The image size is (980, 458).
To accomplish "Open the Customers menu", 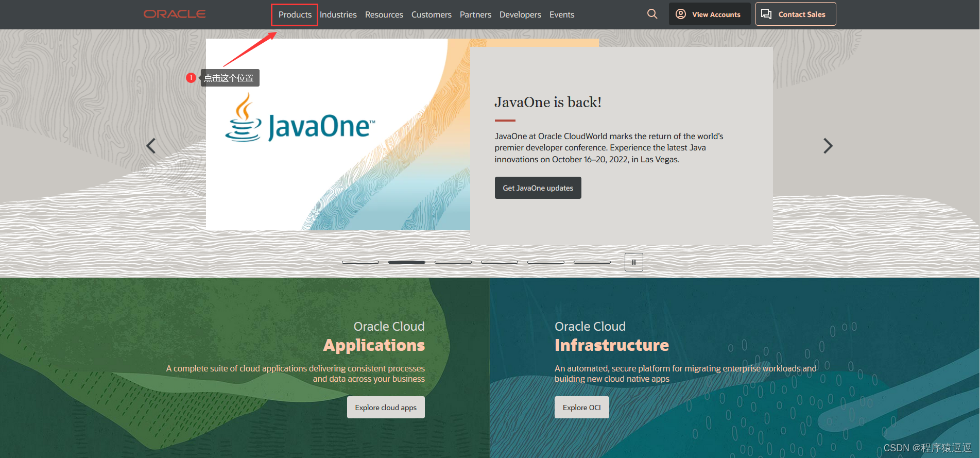I will coord(432,14).
